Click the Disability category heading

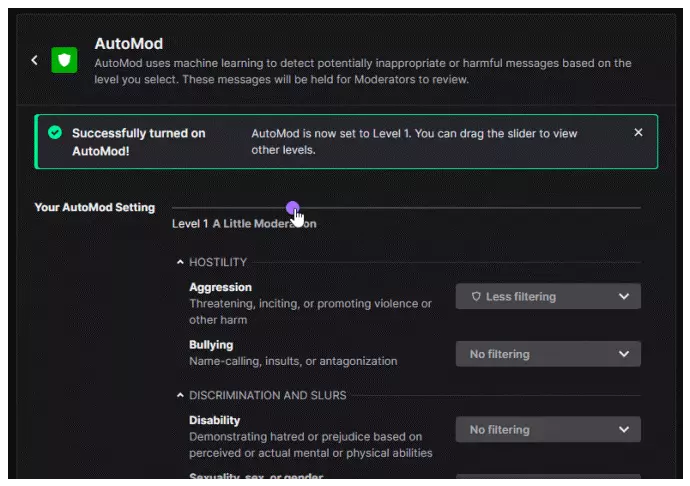pos(215,420)
